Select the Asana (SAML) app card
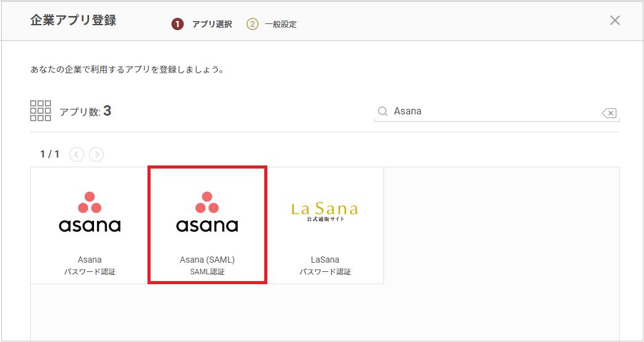This screenshot has height=342, width=644. pyautogui.click(x=208, y=225)
